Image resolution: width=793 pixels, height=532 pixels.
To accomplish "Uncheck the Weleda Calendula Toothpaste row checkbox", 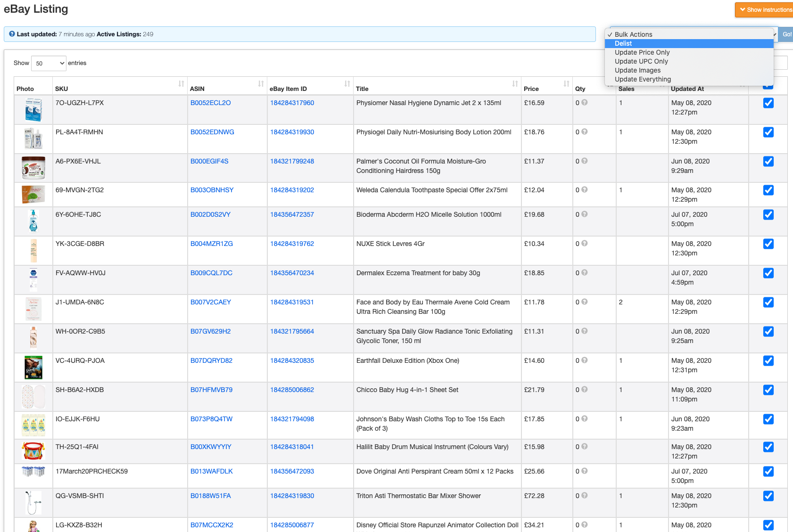I will (x=768, y=190).
